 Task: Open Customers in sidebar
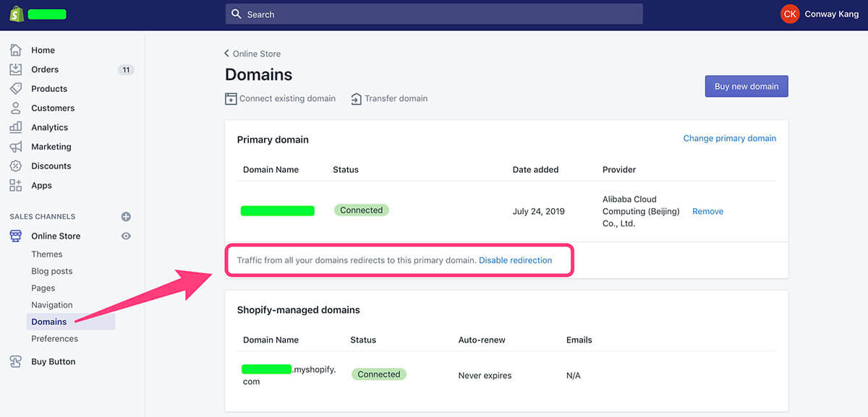[53, 108]
